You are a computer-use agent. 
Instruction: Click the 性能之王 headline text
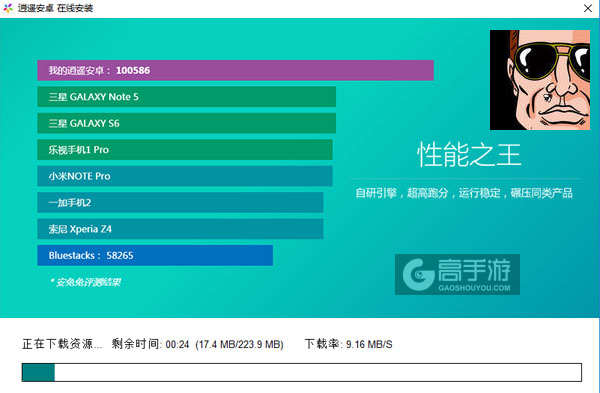tap(469, 155)
